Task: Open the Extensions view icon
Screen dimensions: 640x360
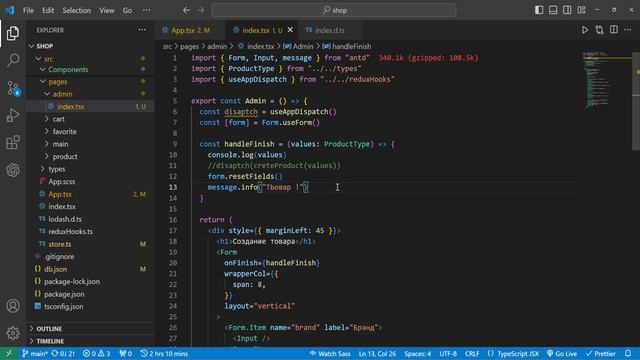Action: (x=13, y=142)
